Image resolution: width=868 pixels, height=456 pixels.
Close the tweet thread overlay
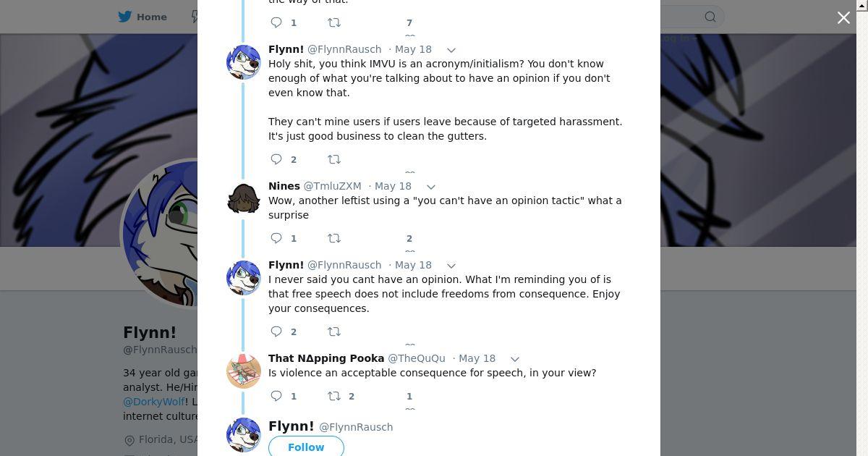point(843,18)
